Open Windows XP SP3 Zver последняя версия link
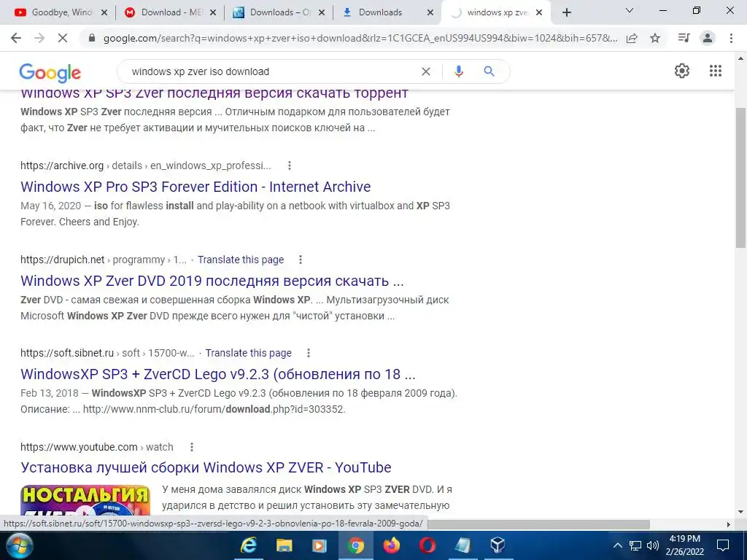The image size is (747, 560). click(x=214, y=93)
